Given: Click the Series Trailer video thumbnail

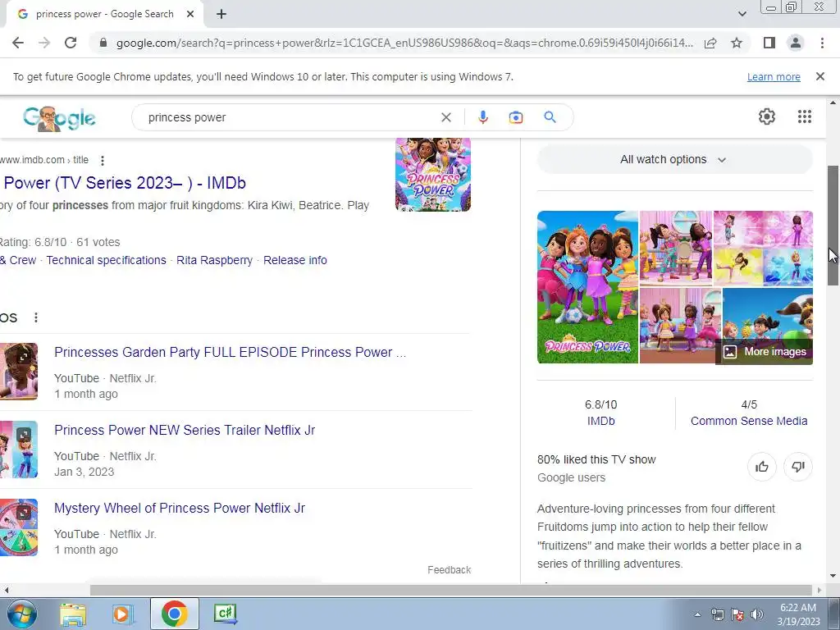Looking at the screenshot, I should (19, 450).
